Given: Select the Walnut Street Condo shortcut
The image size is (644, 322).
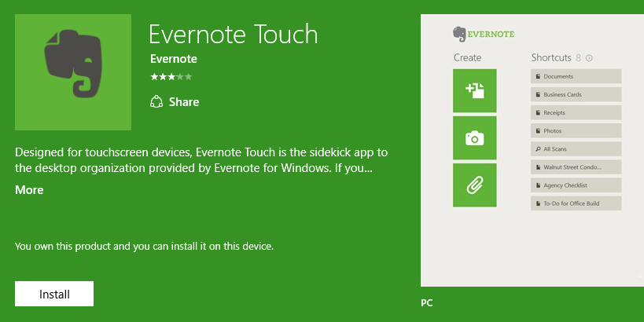Looking at the screenshot, I should 576,167.
